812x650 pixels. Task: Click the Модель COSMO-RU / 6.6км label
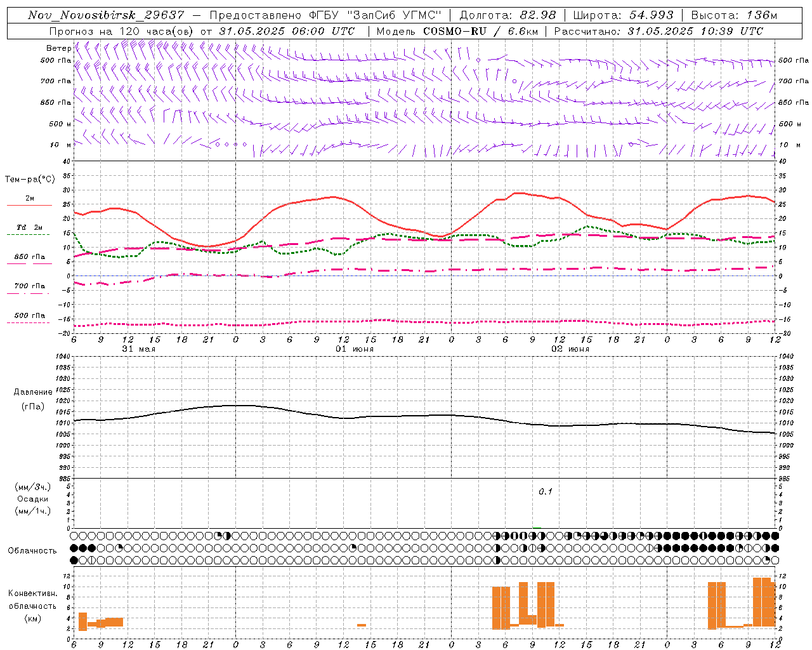pos(456,31)
